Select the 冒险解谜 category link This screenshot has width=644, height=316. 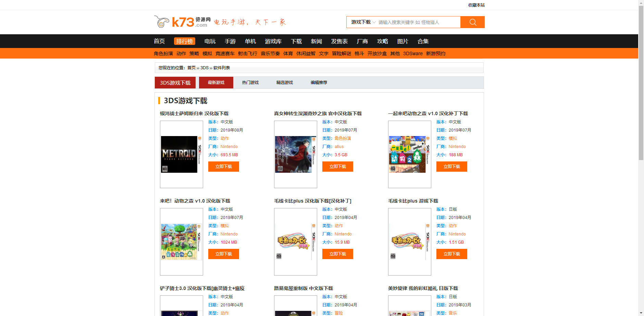point(342,53)
